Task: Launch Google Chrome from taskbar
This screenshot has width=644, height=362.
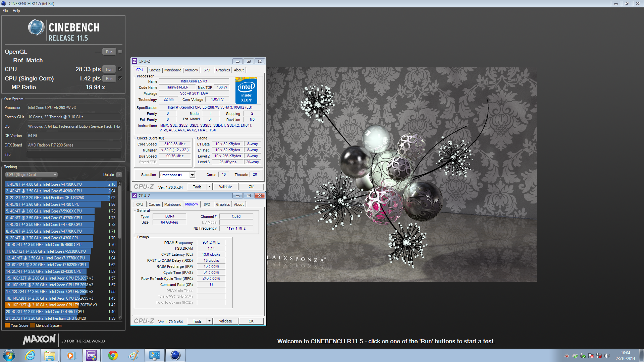Action: pos(113,355)
